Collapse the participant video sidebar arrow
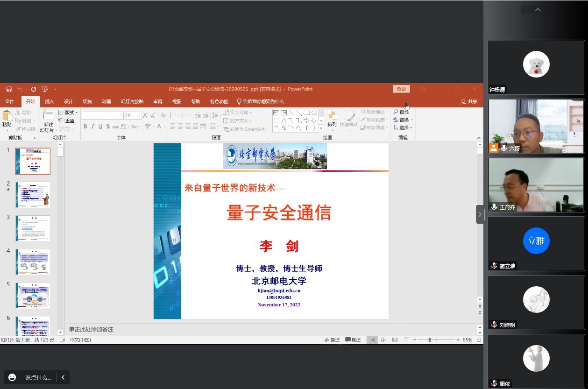The width and height of the screenshot is (588, 389). [480, 214]
